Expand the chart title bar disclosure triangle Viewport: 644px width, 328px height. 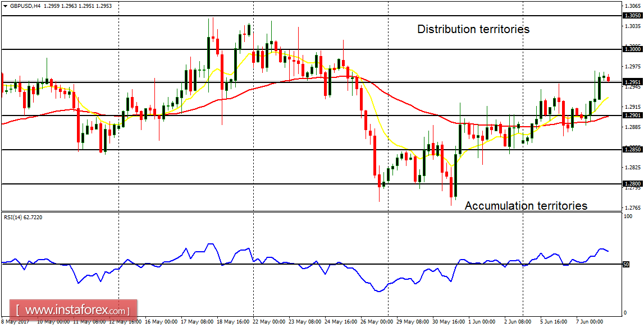6,6
